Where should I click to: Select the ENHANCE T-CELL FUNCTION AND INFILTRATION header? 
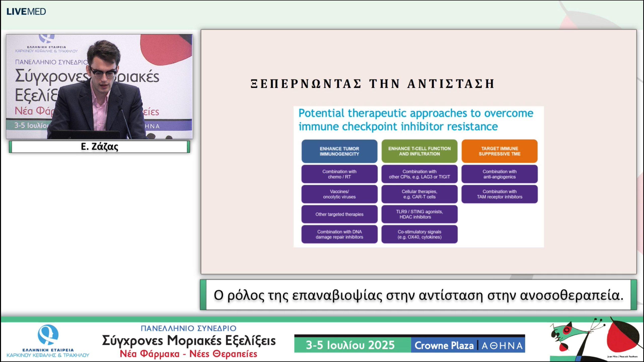pyautogui.click(x=419, y=151)
